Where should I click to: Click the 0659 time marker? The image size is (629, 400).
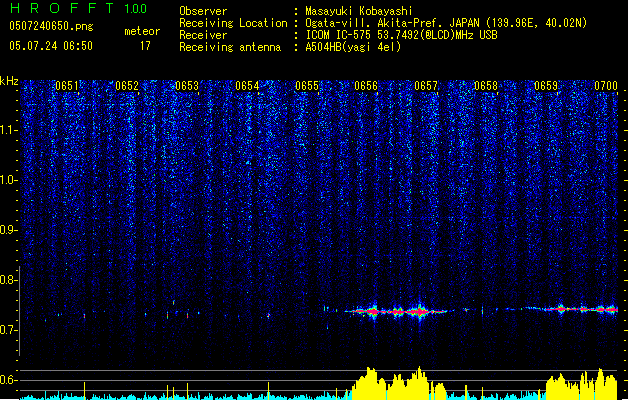(546, 86)
